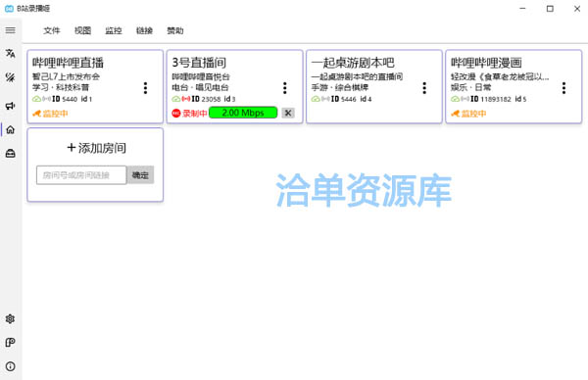Viewport: 588px width, 380px height.
Task: Click the 娱乐 · 日常 category text
Action: pos(471,88)
